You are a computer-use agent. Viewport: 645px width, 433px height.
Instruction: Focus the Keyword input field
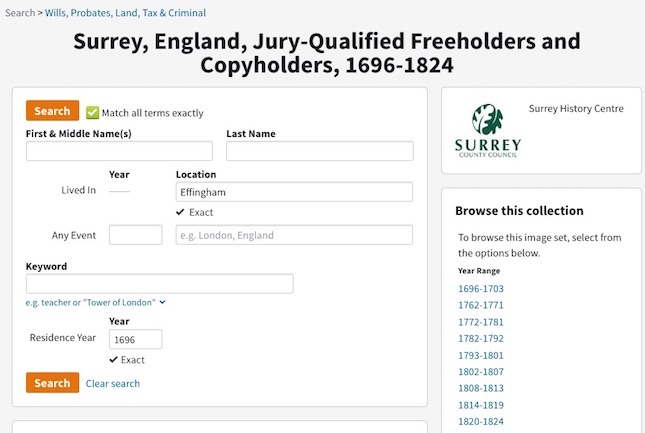tap(160, 284)
